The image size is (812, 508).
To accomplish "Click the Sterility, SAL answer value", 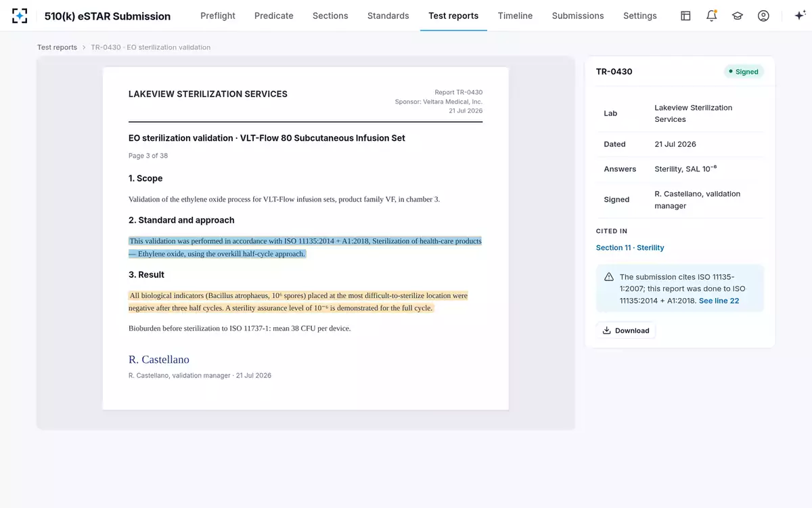I will (685, 169).
